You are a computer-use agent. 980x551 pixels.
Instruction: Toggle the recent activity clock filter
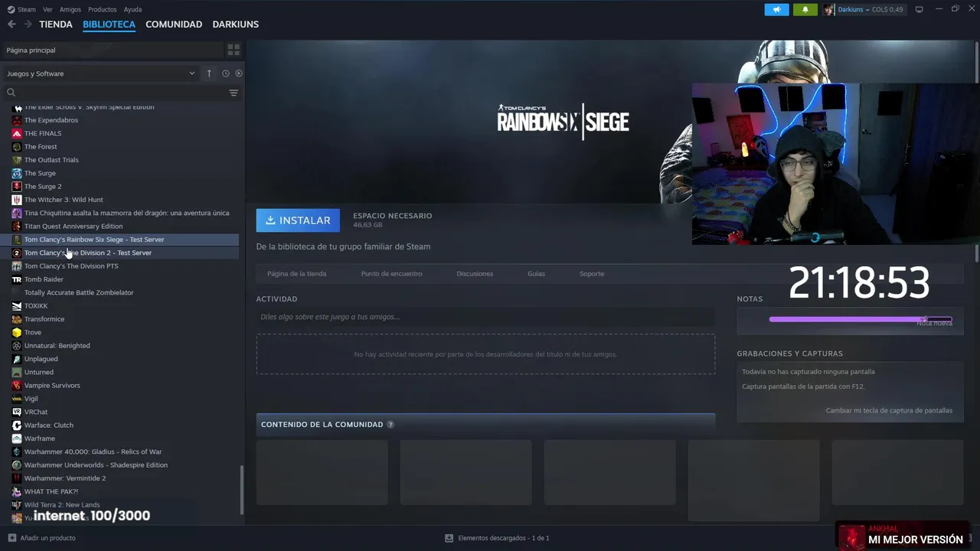click(x=225, y=73)
